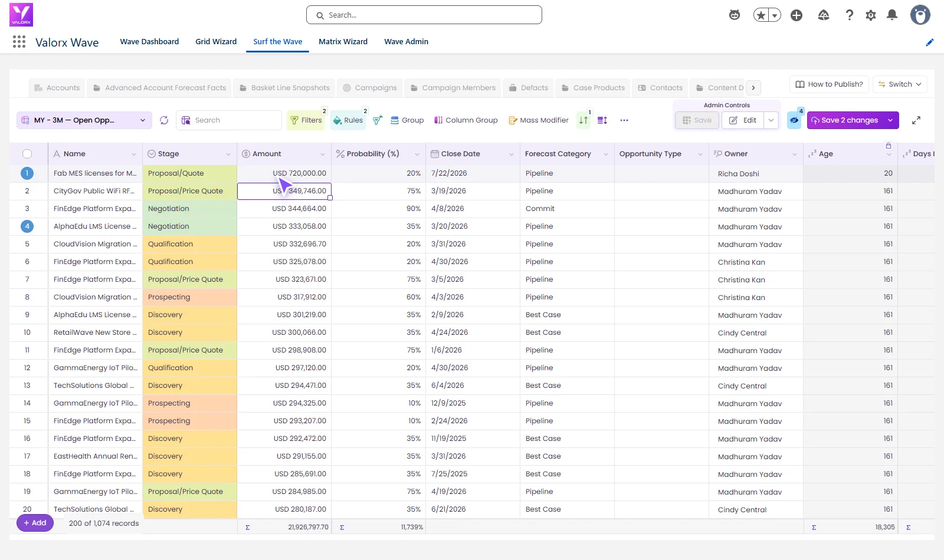
Task: Toggle the select-all rows checkbox
Action: 27,154
